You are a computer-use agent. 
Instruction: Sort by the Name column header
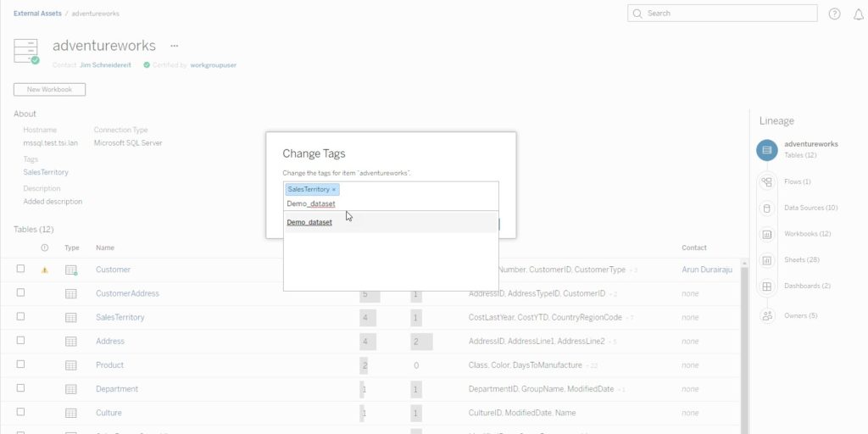[x=104, y=248]
